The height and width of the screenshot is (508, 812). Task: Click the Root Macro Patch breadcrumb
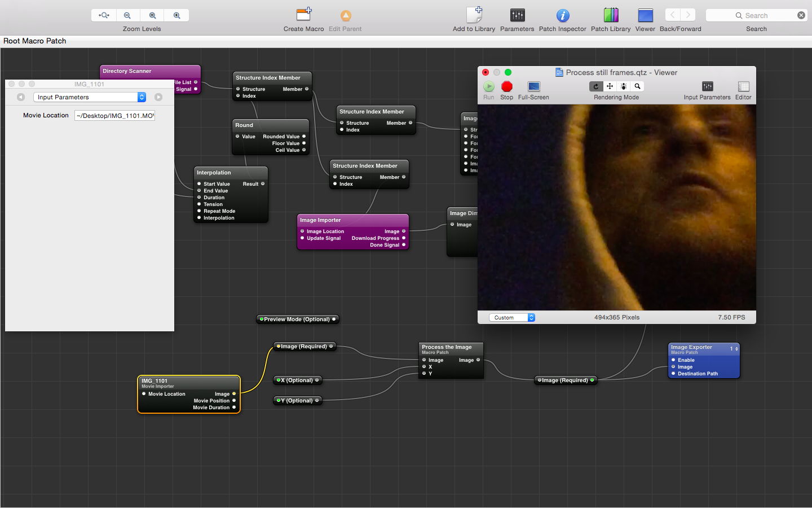[x=35, y=41]
